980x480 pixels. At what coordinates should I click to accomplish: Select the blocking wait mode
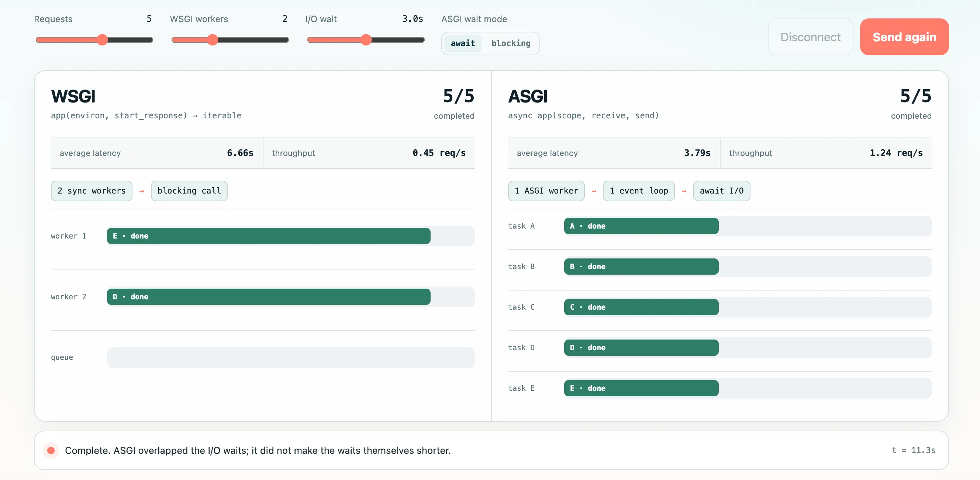pyautogui.click(x=511, y=44)
